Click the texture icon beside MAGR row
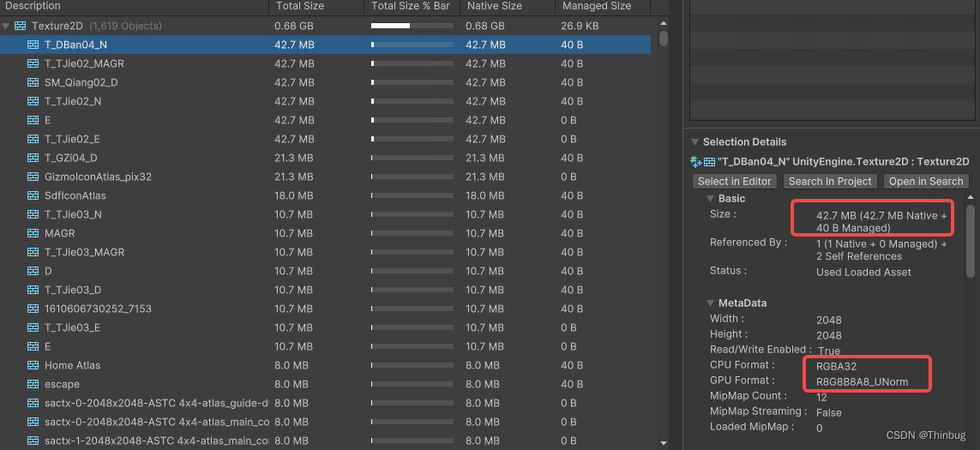 (x=33, y=233)
